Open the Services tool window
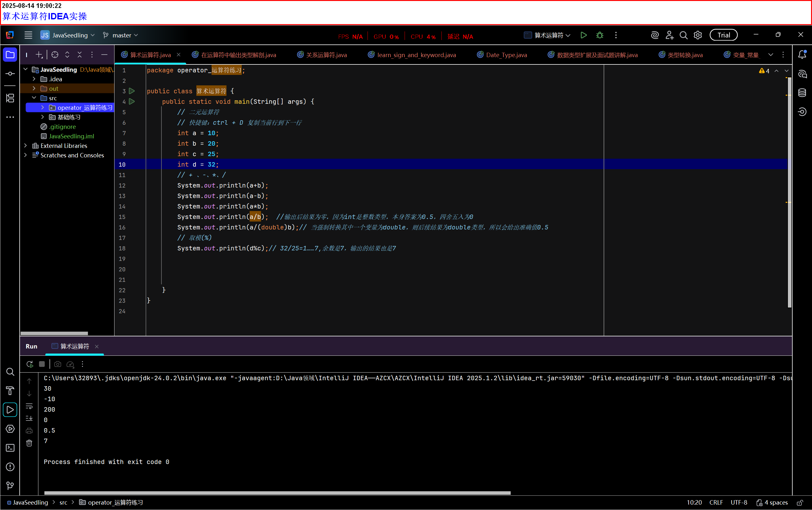Screen dimensions: 812x510 (10, 429)
